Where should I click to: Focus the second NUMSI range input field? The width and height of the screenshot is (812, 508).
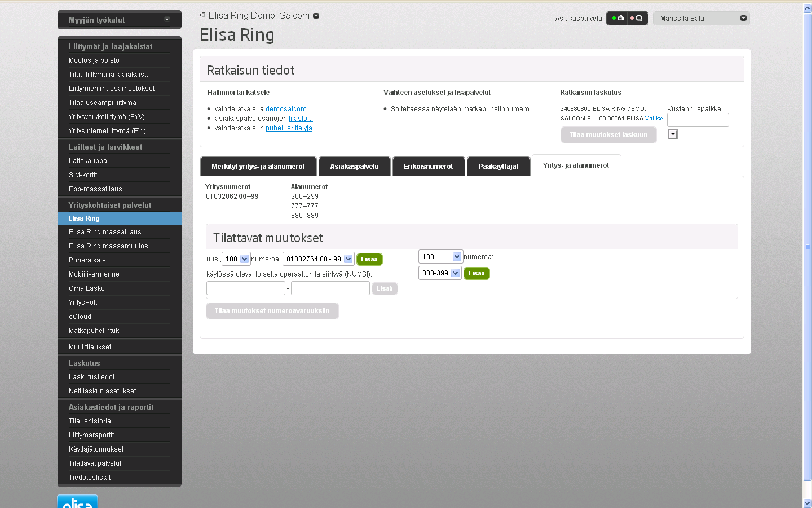point(330,288)
